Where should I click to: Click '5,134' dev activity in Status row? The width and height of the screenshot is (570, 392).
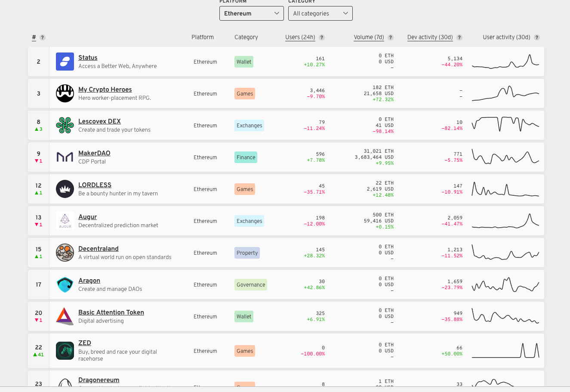[x=455, y=59]
